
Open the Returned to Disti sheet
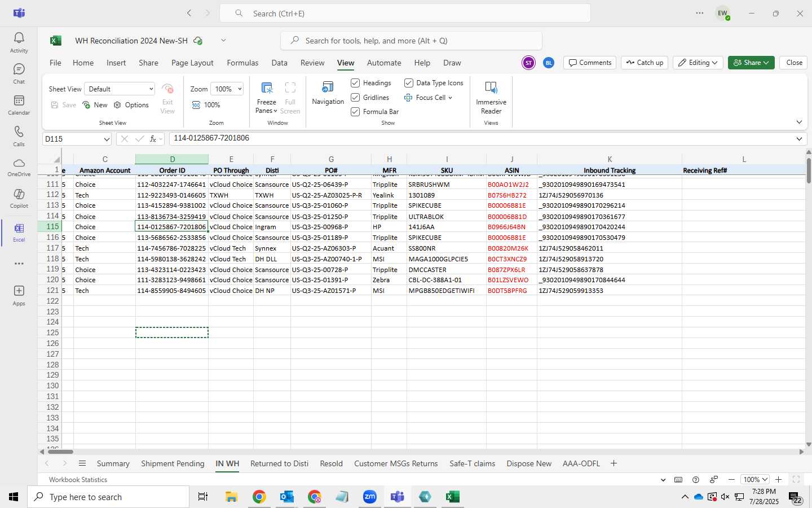pyautogui.click(x=279, y=463)
